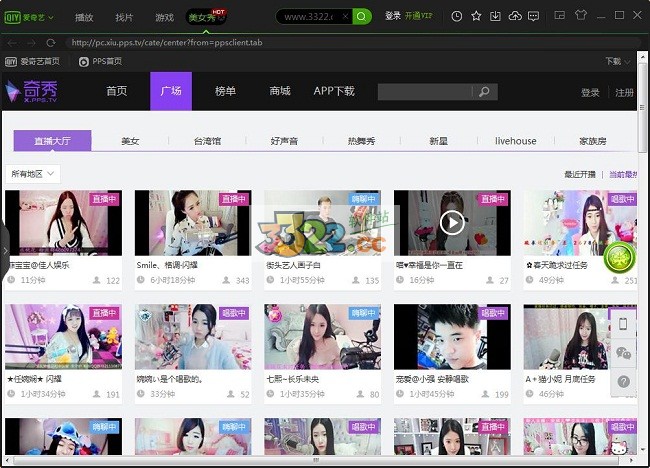Click the magnifier icon in 奇秀 search box
650x468 pixels.
pos(485,92)
